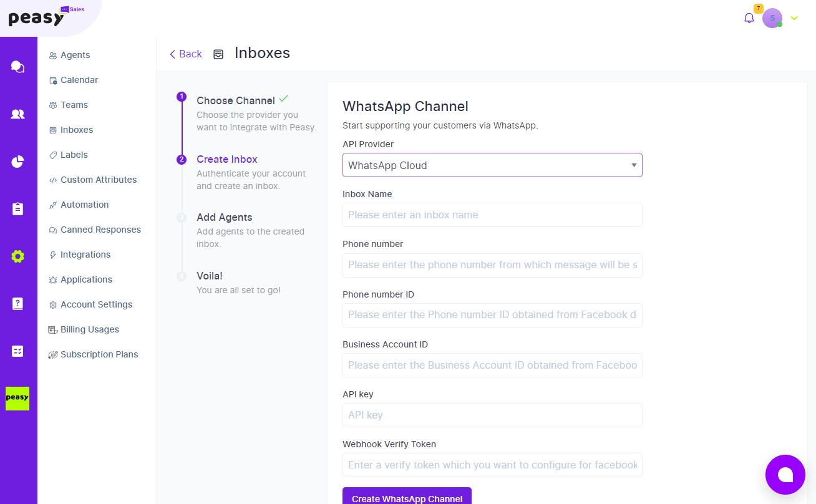Click the checklist icon in sidebar

tap(18, 351)
